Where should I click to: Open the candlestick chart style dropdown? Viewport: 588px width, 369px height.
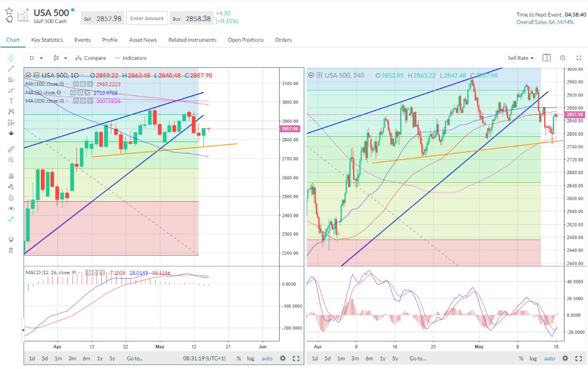[x=60, y=58]
